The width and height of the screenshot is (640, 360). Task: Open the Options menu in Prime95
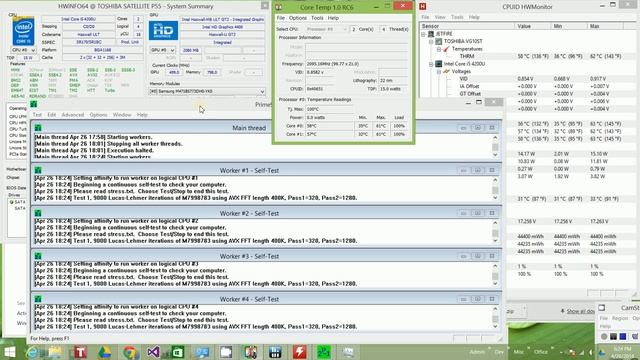click(98, 115)
